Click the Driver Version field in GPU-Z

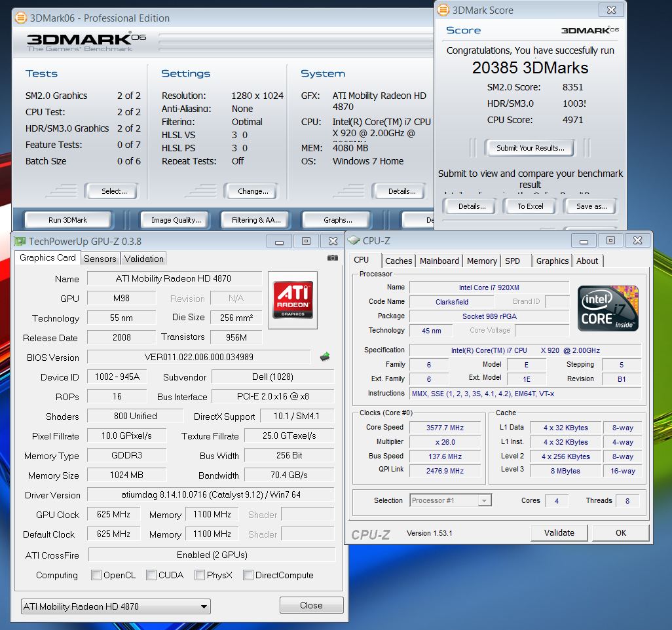click(x=210, y=494)
